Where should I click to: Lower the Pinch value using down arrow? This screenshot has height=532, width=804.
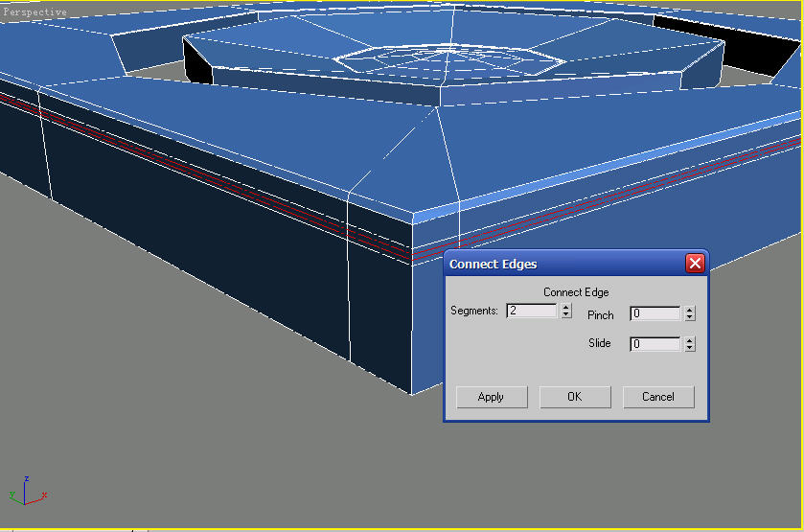tap(690, 318)
